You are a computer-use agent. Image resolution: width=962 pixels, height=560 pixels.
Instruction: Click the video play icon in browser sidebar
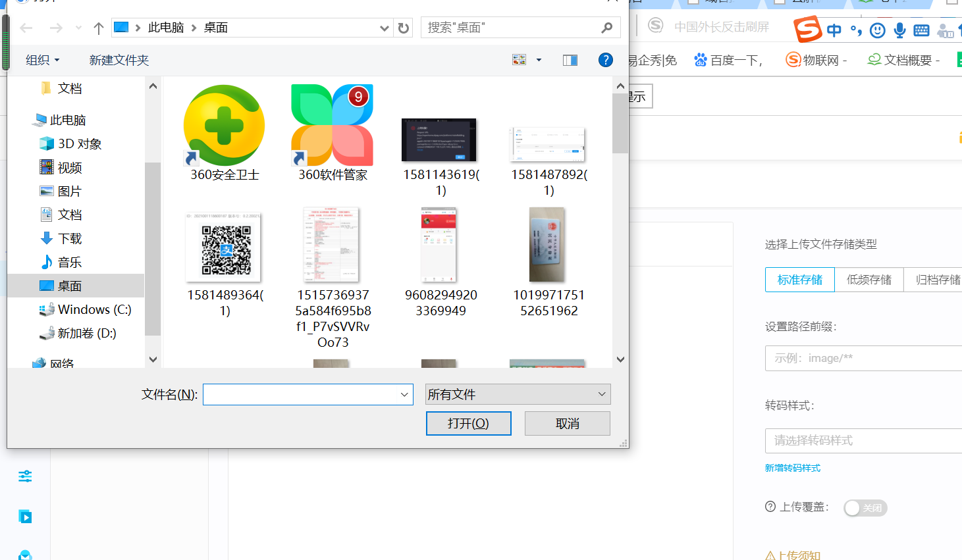[25, 517]
